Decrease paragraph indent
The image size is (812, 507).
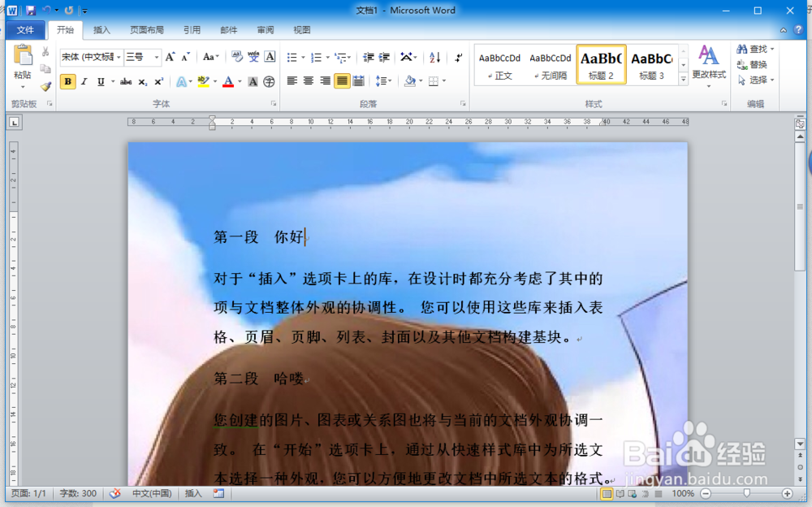tap(368, 57)
